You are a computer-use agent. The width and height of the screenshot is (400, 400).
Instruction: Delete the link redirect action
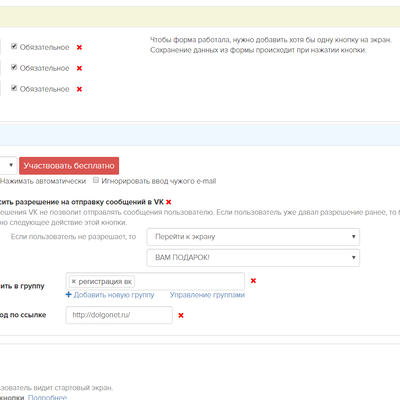pyautogui.click(x=181, y=315)
